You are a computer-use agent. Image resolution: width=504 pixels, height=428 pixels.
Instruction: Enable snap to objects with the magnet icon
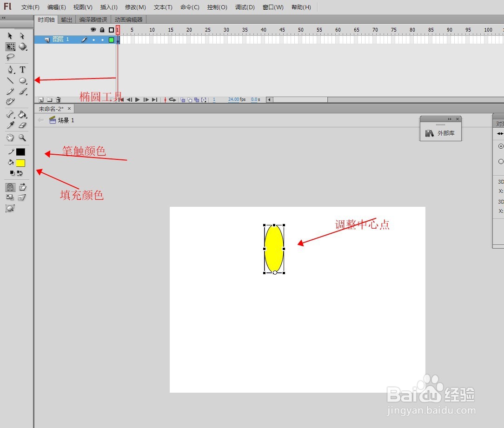click(x=10, y=187)
